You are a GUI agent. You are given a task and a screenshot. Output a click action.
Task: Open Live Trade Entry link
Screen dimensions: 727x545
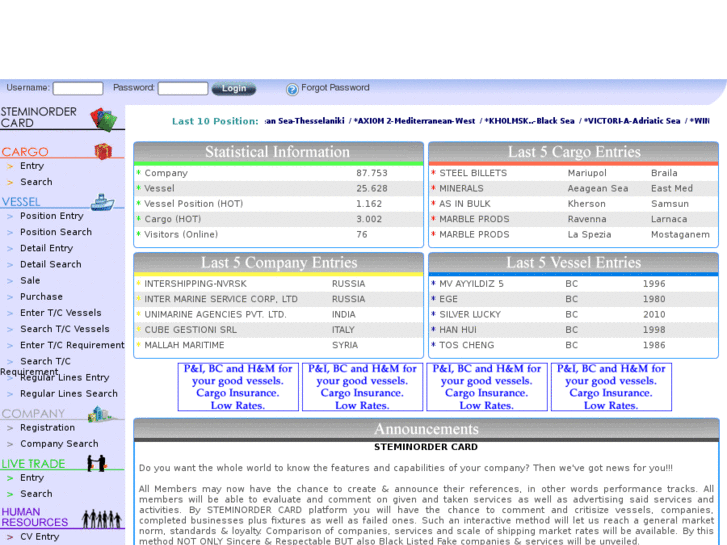(32, 478)
